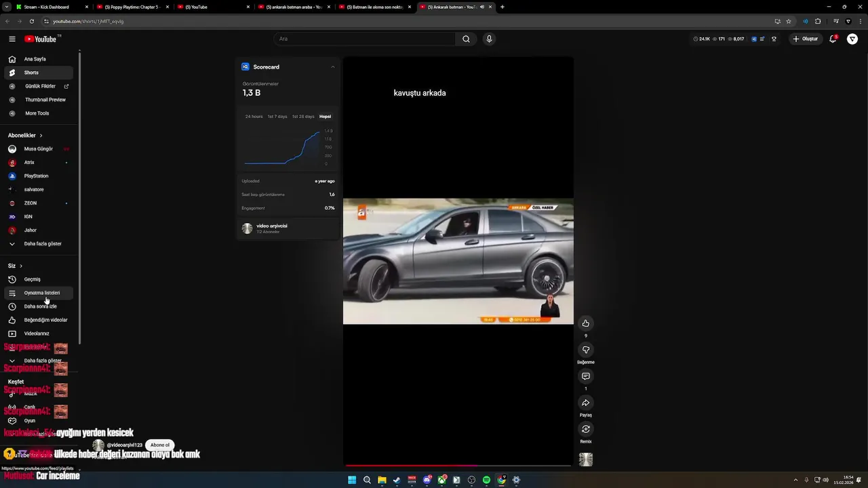Open File Explorer from the taskbar
Image resolution: width=868 pixels, height=488 pixels.
pos(382,480)
